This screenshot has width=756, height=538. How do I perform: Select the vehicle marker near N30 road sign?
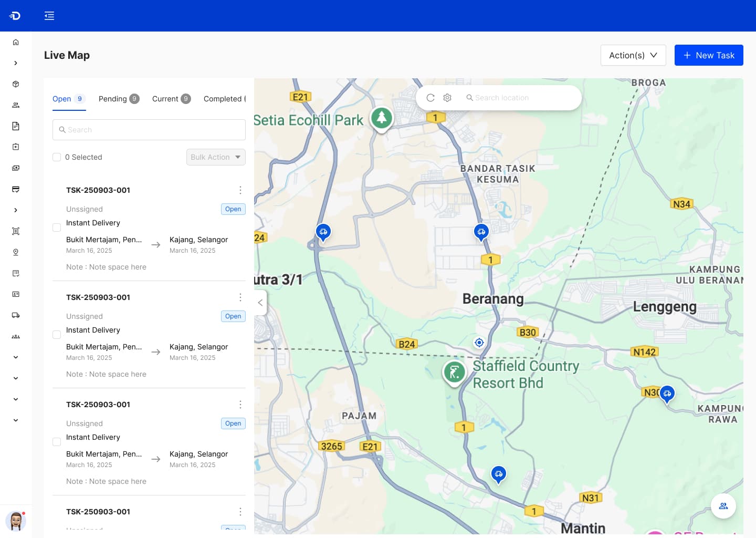coord(667,394)
